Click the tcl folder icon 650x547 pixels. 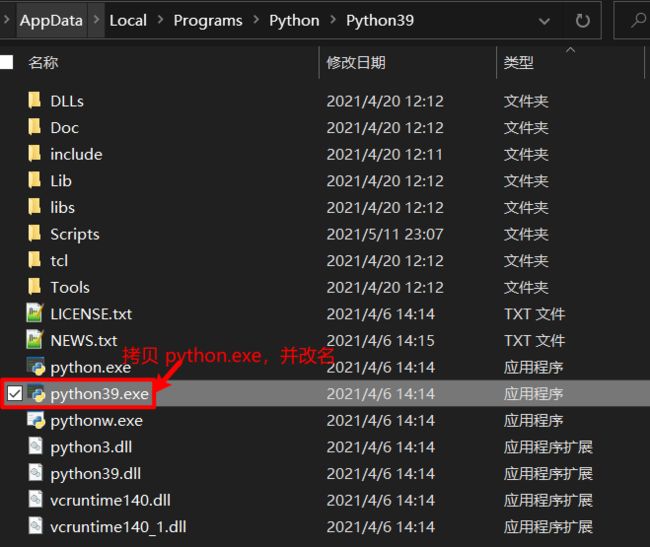(34, 260)
